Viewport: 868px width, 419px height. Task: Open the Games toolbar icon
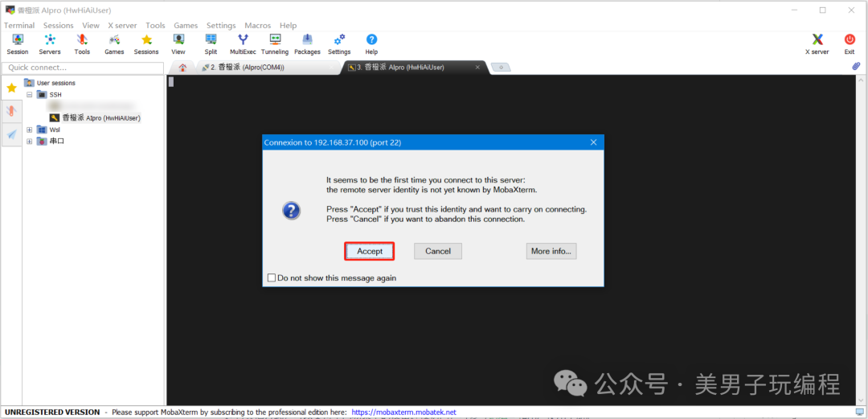114,43
